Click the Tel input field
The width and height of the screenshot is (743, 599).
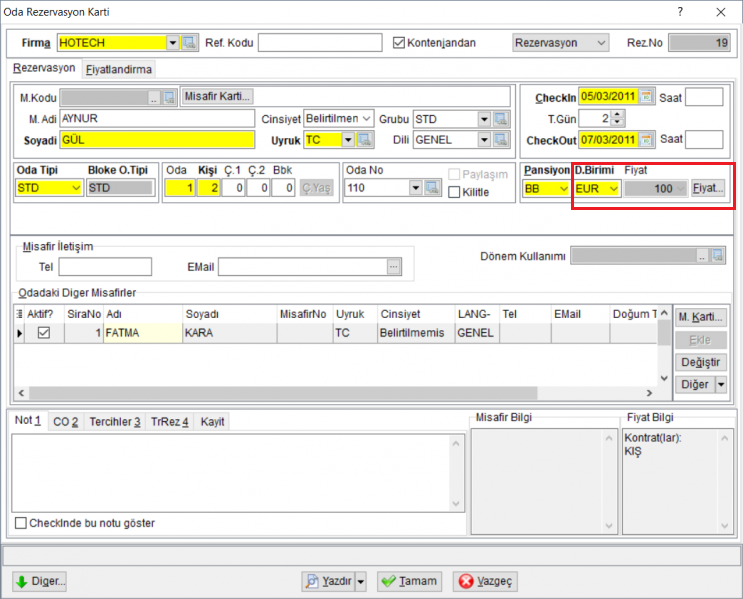[x=105, y=267]
